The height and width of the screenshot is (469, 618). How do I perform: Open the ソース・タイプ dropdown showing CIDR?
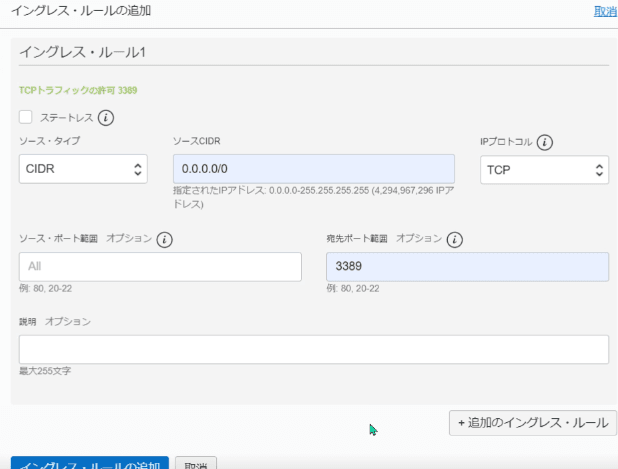(83, 169)
